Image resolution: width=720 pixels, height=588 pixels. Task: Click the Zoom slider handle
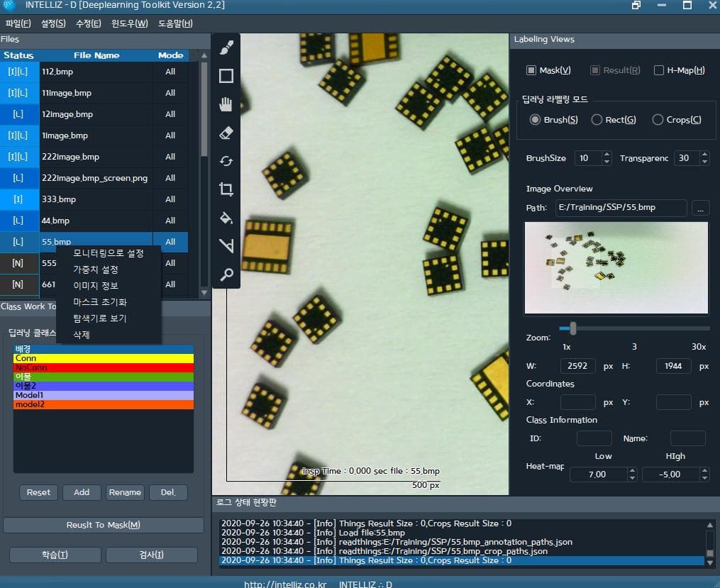tap(572, 328)
